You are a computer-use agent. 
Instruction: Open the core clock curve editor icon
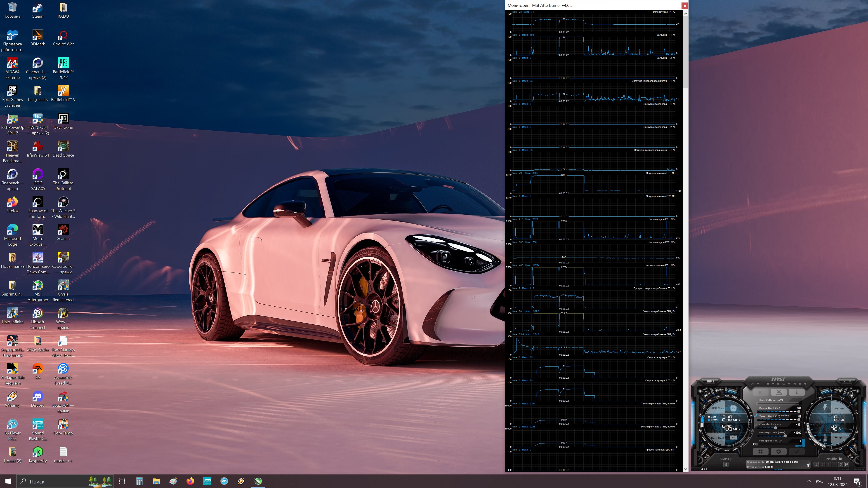click(x=756, y=425)
